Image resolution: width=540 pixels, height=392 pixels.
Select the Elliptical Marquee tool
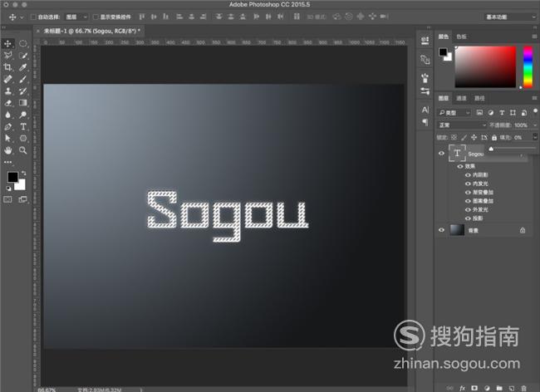coord(22,43)
